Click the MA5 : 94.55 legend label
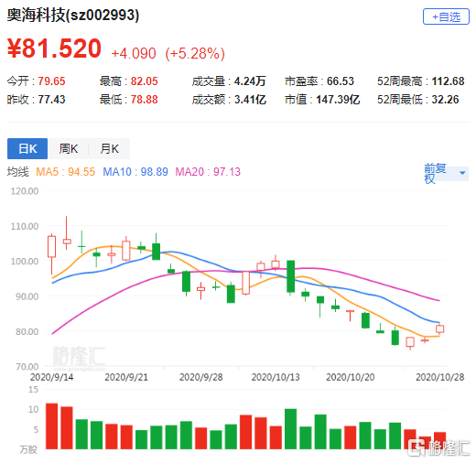 tap(65, 172)
